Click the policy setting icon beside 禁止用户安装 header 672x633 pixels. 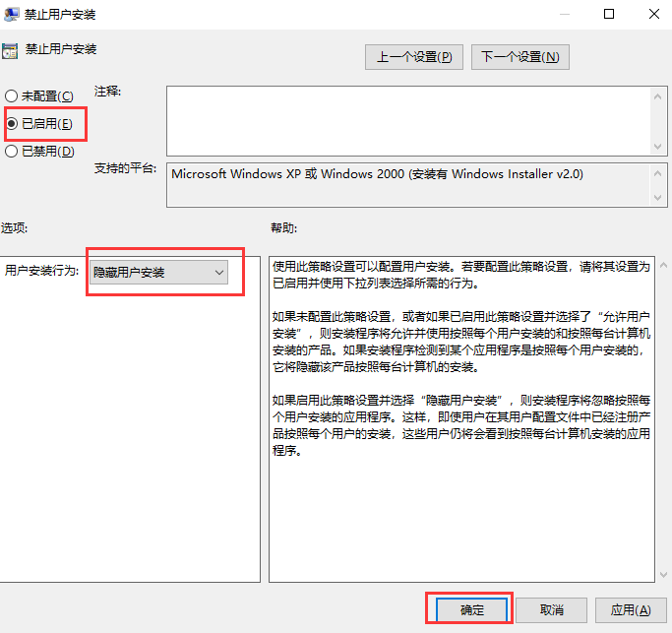(10, 50)
